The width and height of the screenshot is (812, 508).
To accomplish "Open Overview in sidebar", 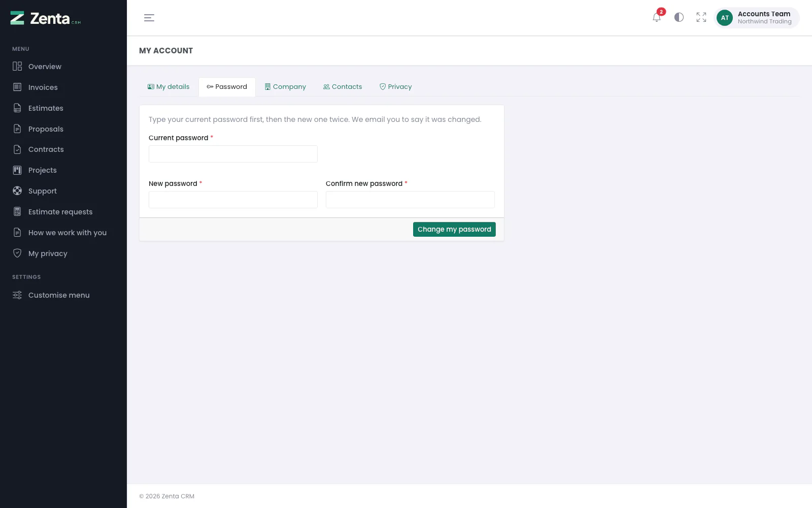I will [x=63, y=67].
